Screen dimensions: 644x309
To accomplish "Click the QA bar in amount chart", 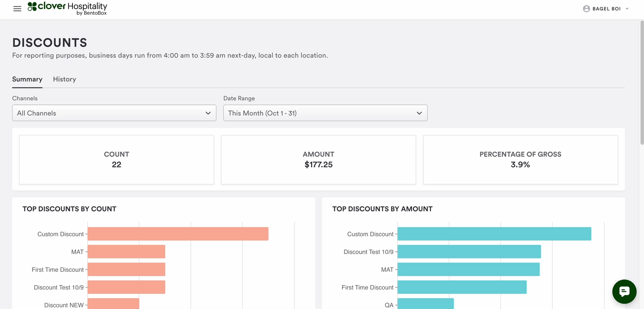I will coord(425,304).
